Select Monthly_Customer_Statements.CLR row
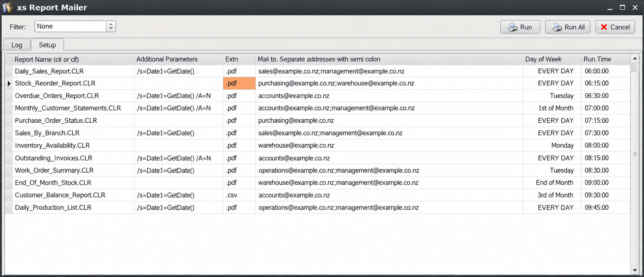The height and width of the screenshot is (277, 644). [x=68, y=108]
